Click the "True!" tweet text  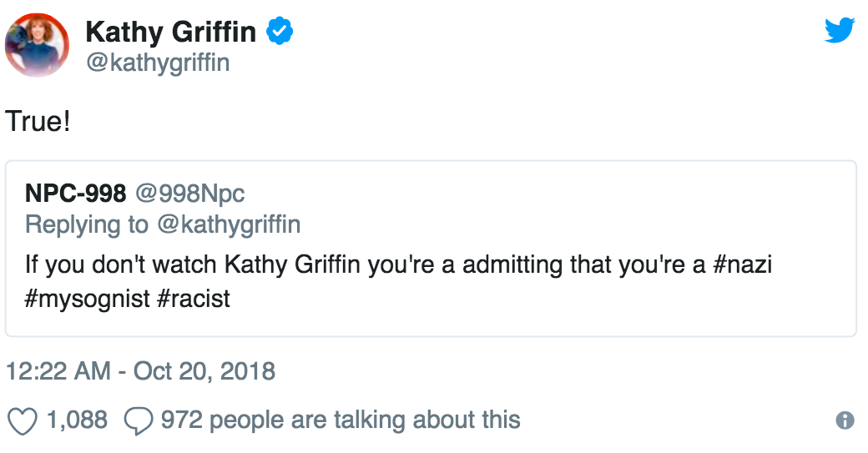[x=38, y=121]
